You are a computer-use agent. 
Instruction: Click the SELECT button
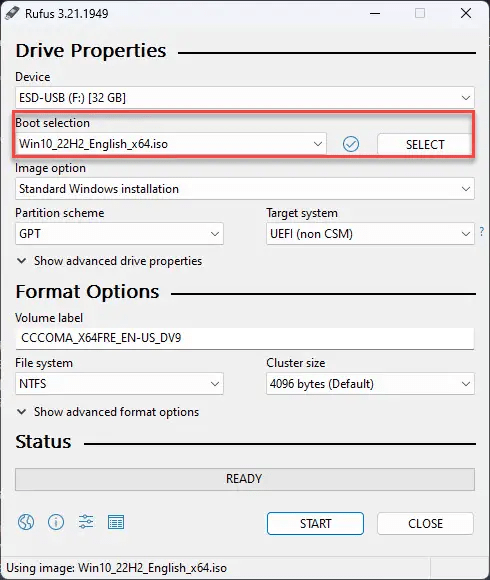(x=425, y=144)
